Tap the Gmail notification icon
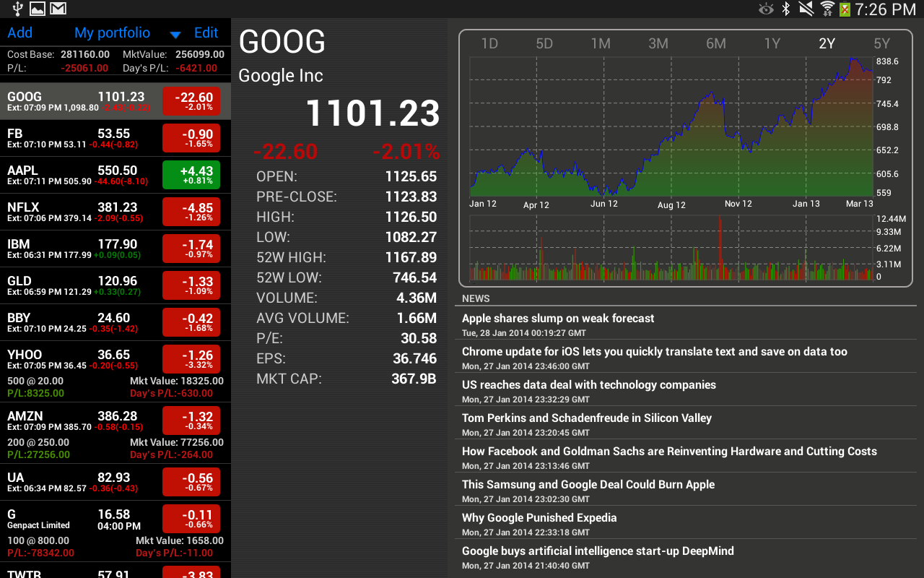924x578 pixels. [58, 9]
